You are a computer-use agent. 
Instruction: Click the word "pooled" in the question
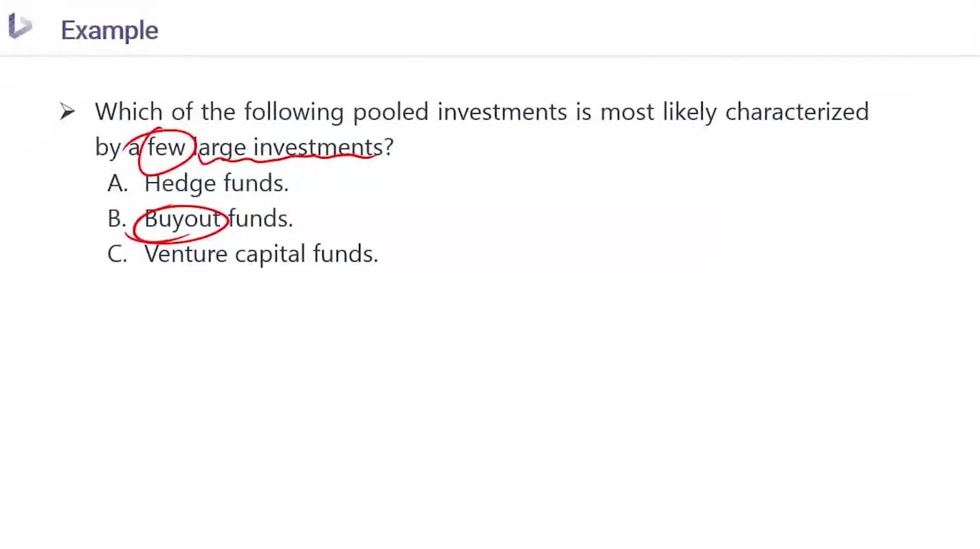(x=391, y=112)
